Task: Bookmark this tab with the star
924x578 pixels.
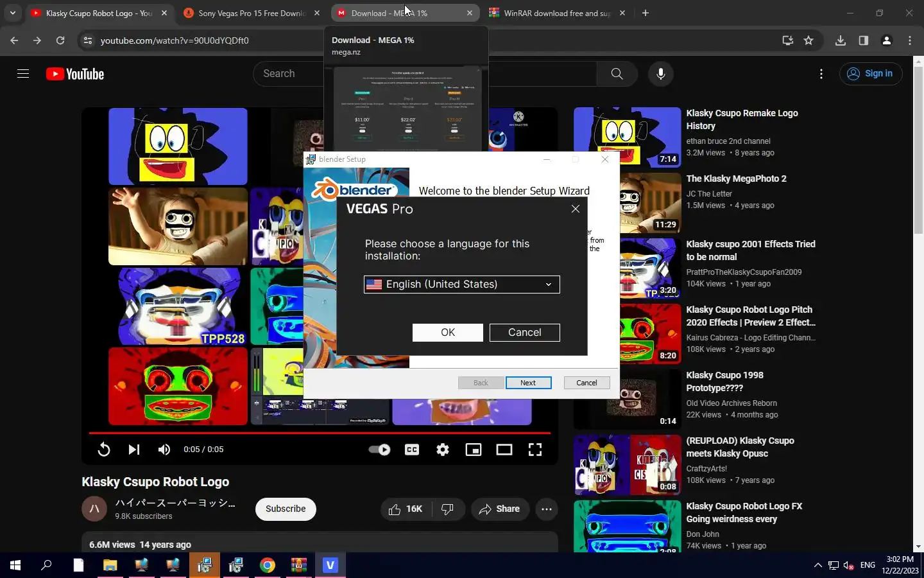Action: coord(809,40)
